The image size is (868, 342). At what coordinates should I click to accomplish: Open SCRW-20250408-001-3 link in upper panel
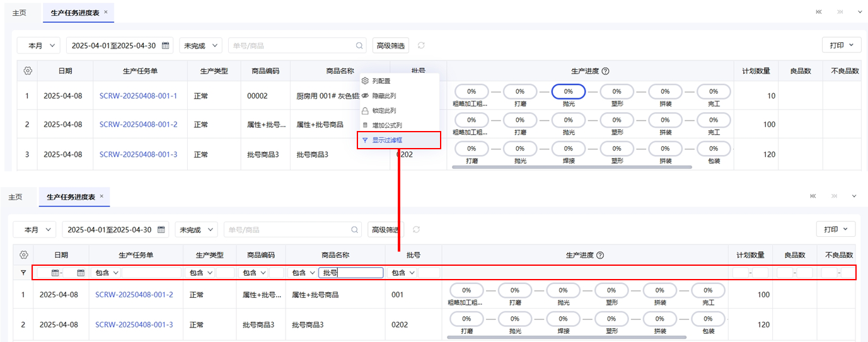point(138,154)
